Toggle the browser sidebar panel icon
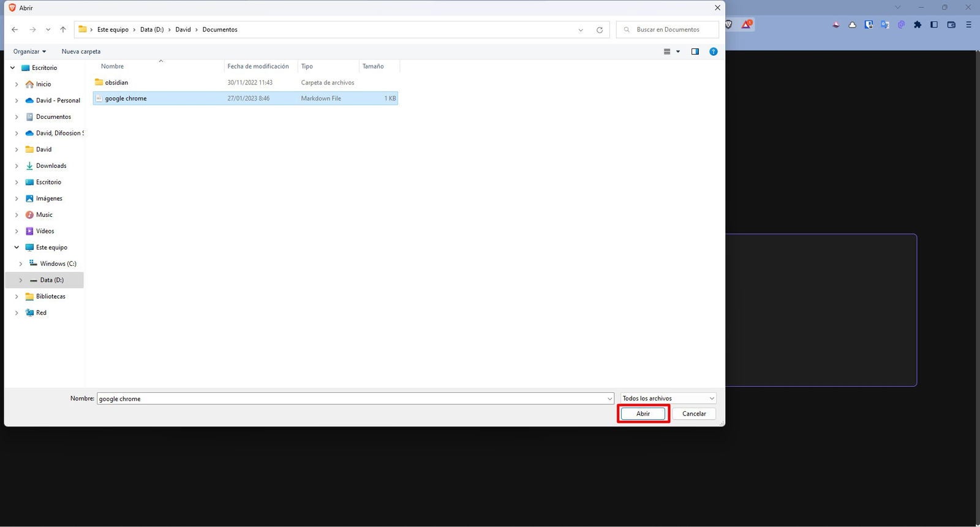 coord(933,25)
